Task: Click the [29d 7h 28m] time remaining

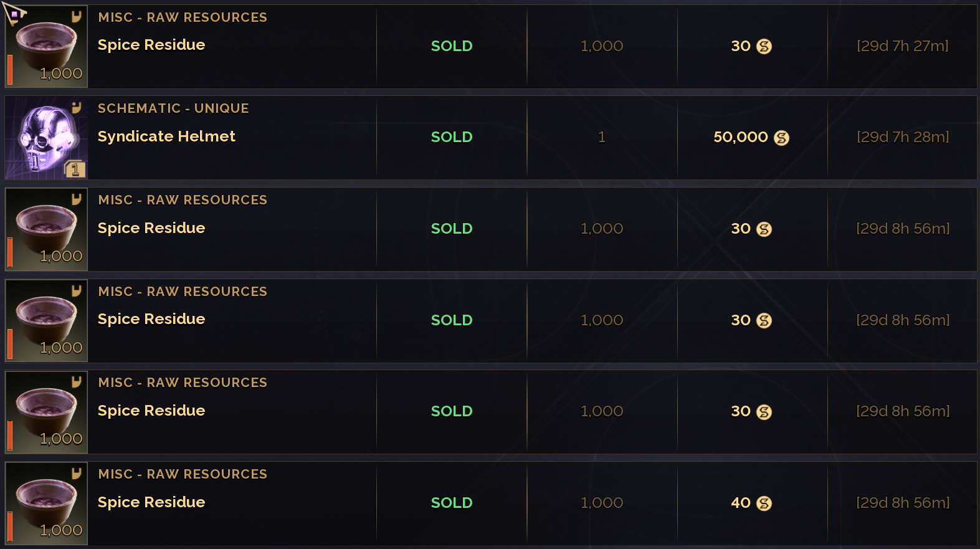Action: pyautogui.click(x=902, y=137)
